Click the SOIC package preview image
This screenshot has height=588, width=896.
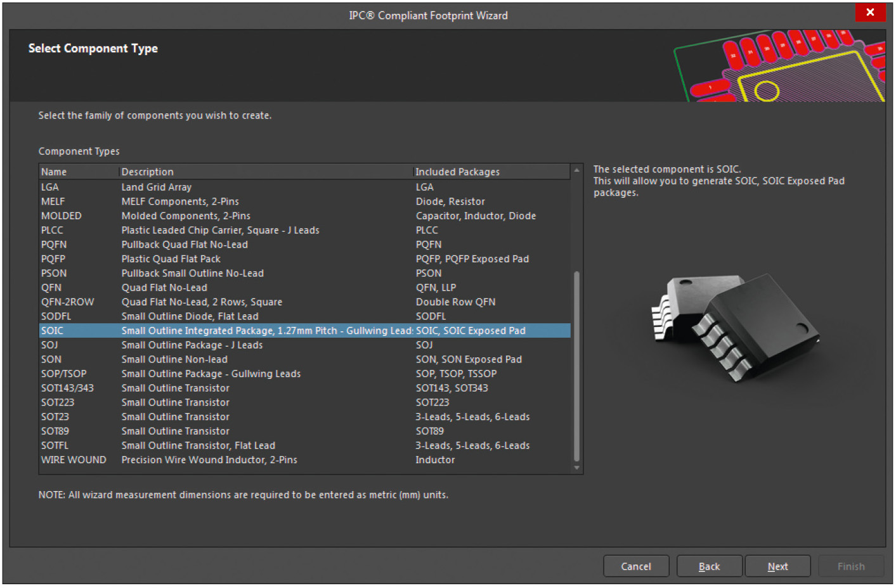736,327
